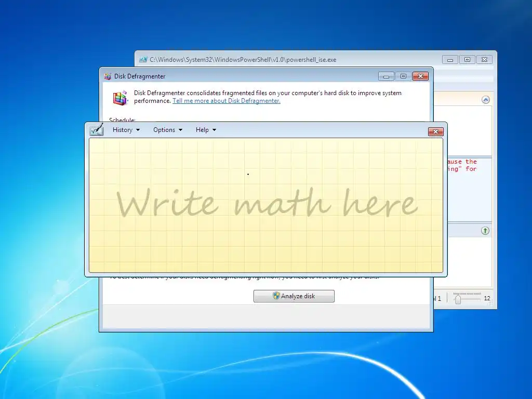Maximize the Disk Defragmenter window

(403, 76)
